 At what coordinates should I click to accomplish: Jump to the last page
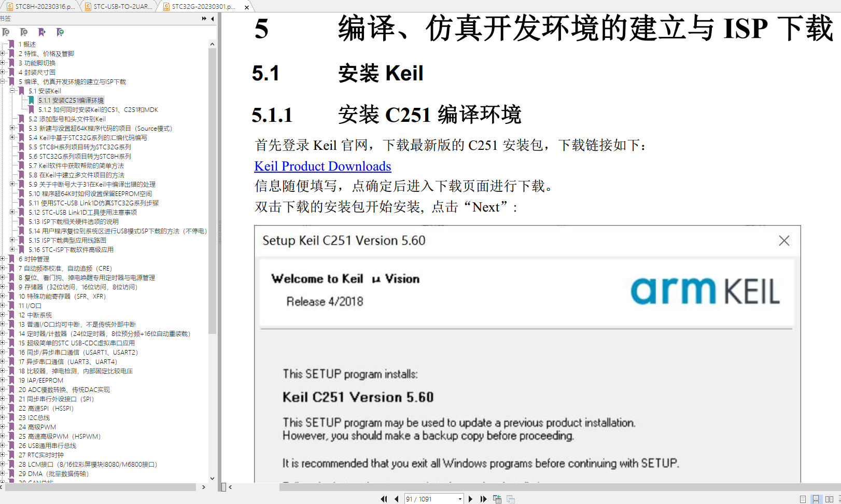483,499
